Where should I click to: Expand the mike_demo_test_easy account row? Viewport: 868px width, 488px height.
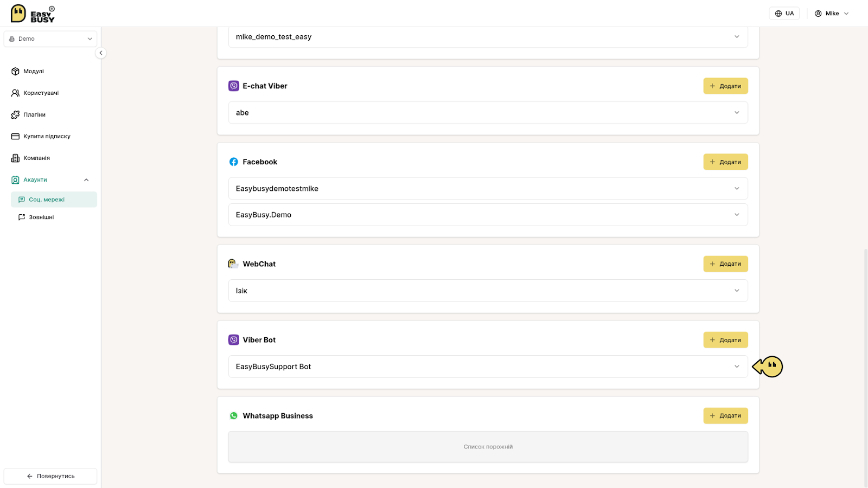[x=488, y=37]
